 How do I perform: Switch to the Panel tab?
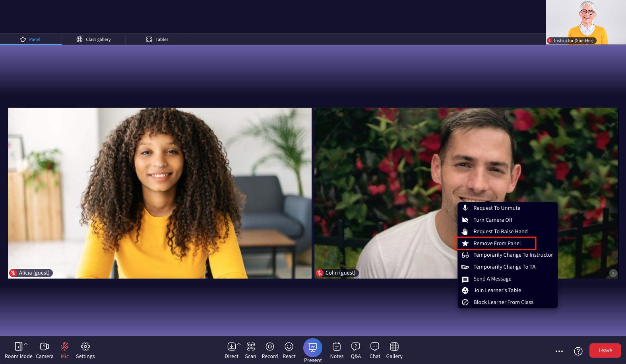pyautogui.click(x=31, y=39)
